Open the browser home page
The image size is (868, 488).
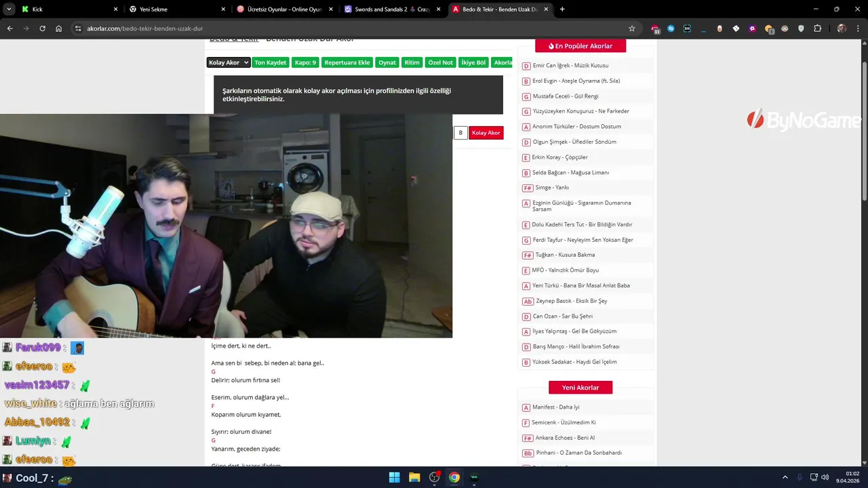[58, 28]
